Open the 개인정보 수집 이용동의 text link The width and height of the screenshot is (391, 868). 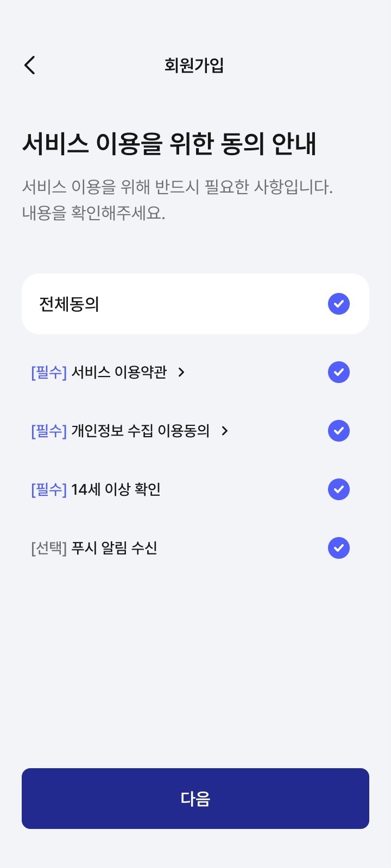click(x=140, y=431)
